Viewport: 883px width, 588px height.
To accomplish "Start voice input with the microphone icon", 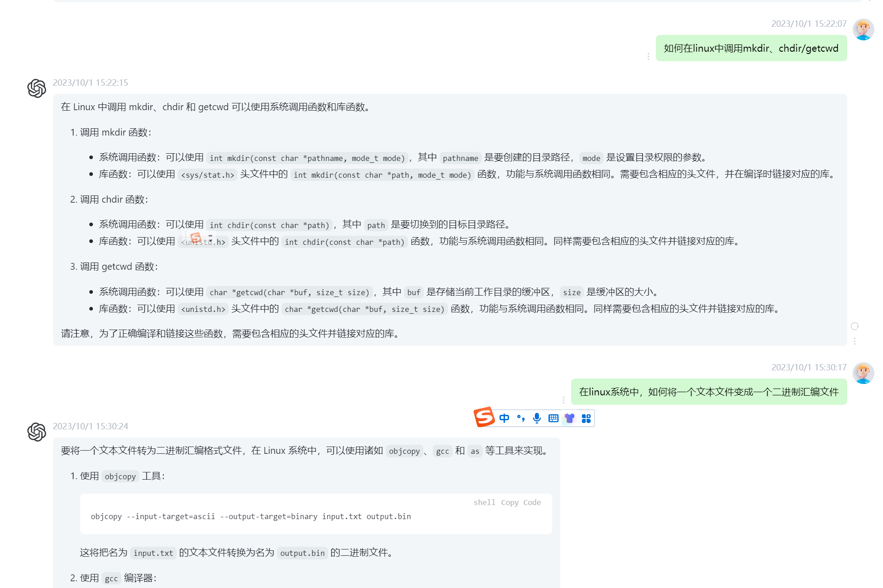I will pos(537,418).
